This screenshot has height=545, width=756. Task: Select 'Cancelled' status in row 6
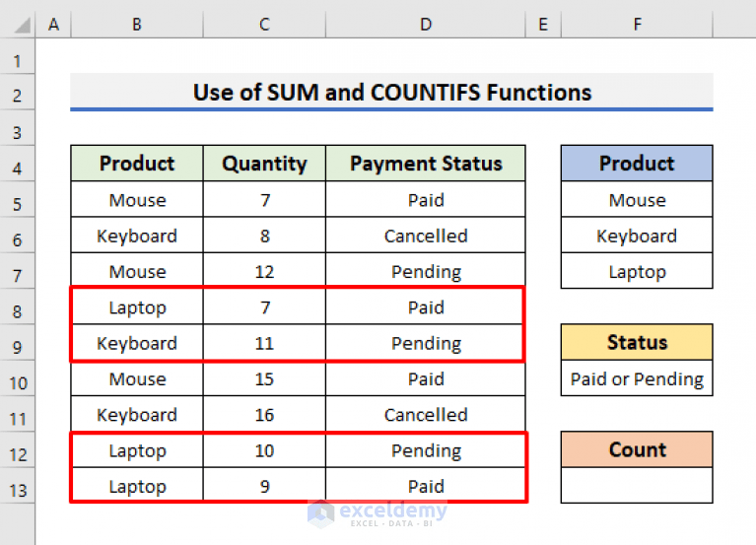[425, 235]
